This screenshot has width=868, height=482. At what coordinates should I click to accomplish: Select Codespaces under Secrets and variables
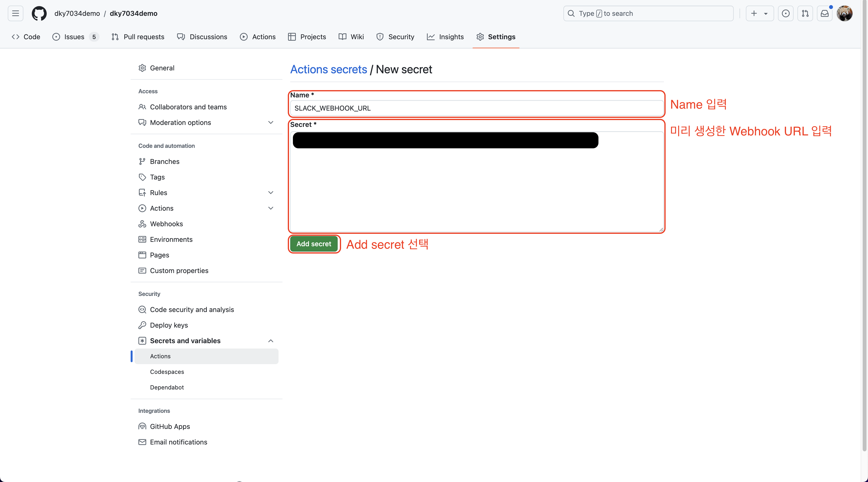pyautogui.click(x=167, y=372)
